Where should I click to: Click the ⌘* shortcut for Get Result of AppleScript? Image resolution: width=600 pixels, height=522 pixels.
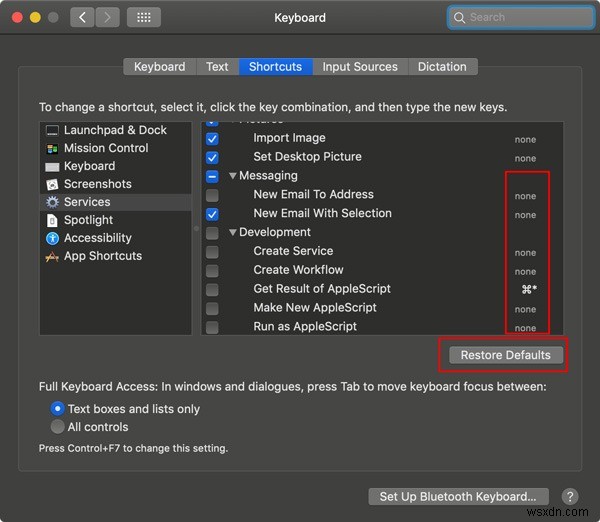coord(529,289)
